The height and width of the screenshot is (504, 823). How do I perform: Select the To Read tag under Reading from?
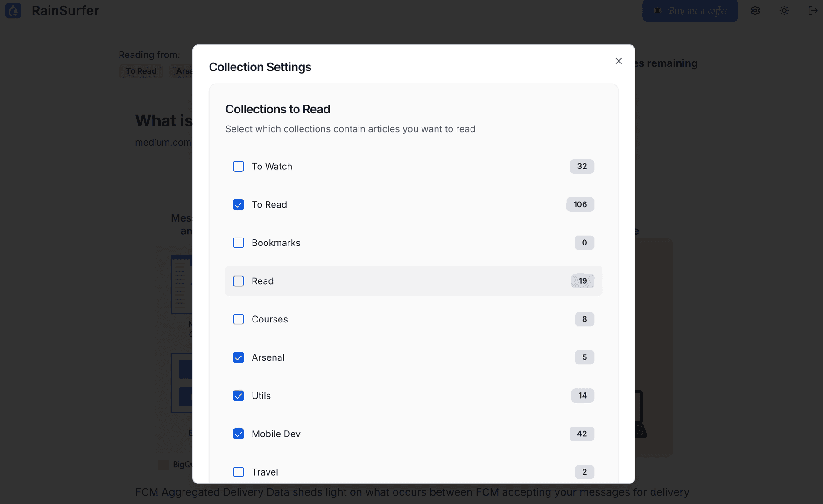pyautogui.click(x=141, y=71)
